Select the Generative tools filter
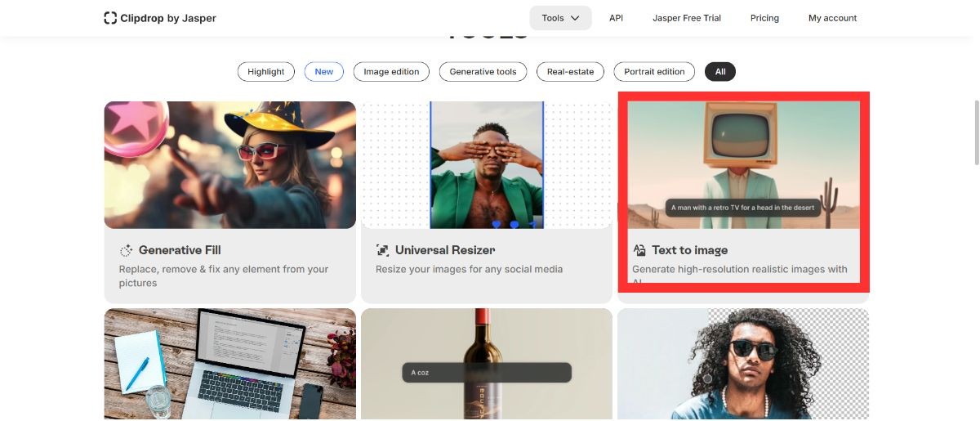980x421 pixels. (x=483, y=72)
